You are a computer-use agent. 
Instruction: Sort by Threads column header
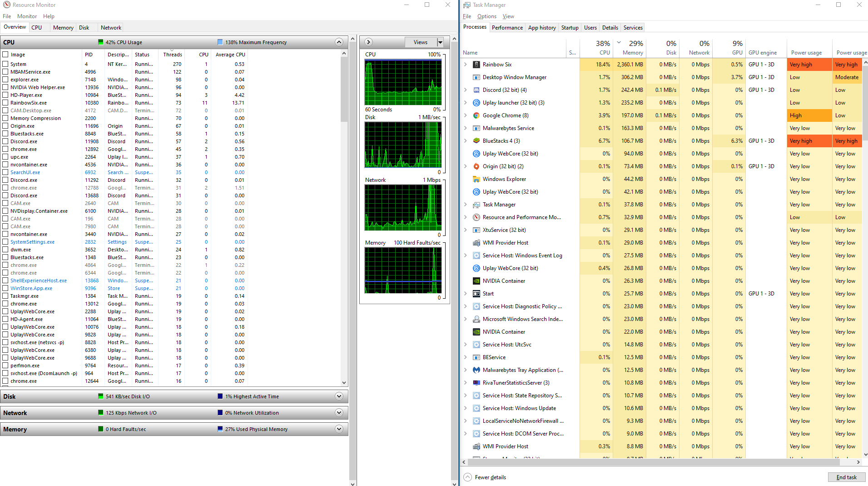click(x=173, y=55)
